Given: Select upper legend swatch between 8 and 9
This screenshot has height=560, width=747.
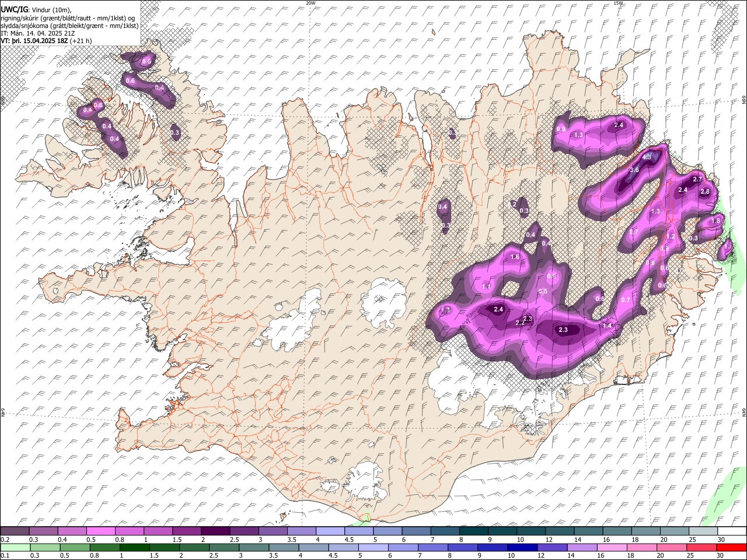Looking at the screenshot, I should pos(473,531).
